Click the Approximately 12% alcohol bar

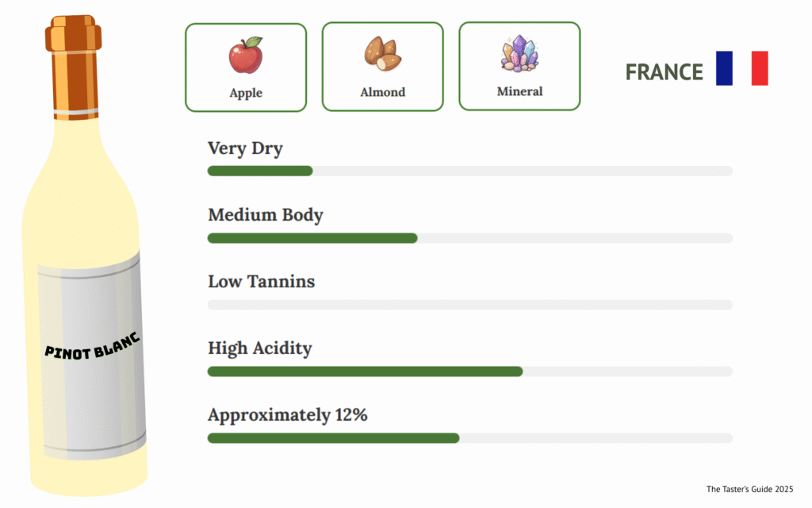[x=469, y=438]
